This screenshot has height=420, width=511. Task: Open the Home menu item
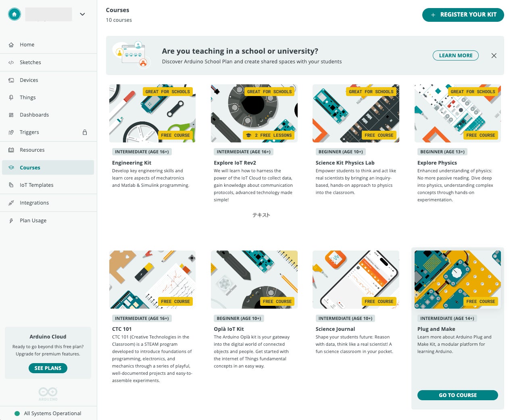click(x=48, y=45)
